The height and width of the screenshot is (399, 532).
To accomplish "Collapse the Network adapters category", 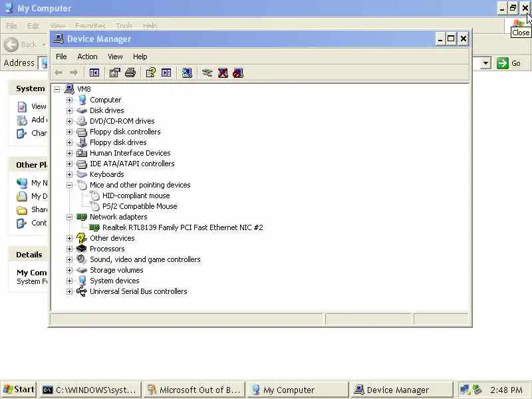I will [x=70, y=217].
